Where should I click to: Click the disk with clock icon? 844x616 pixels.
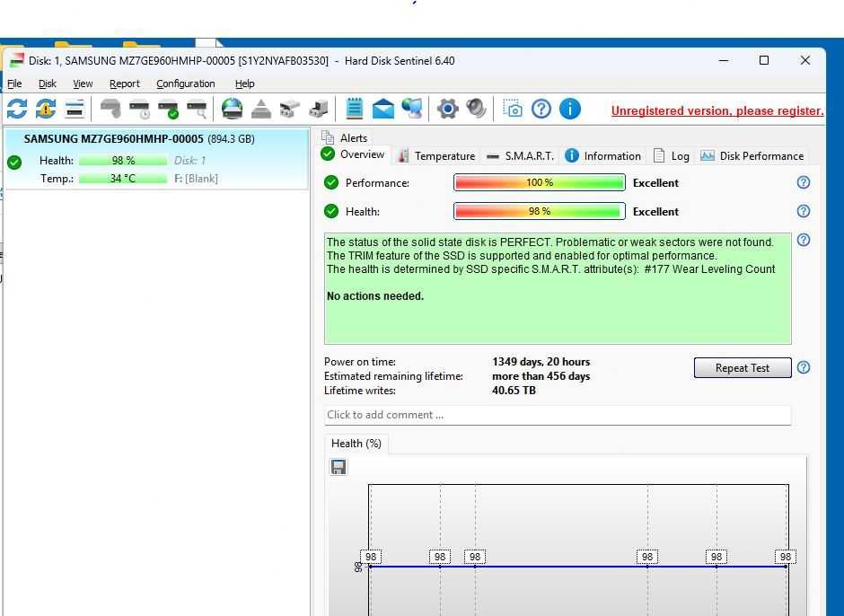139,110
